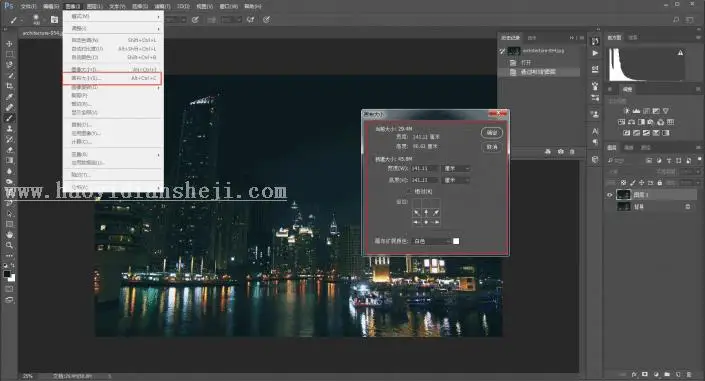Open the layer blend mode dropdown
This screenshot has height=381, width=705.
point(629,171)
